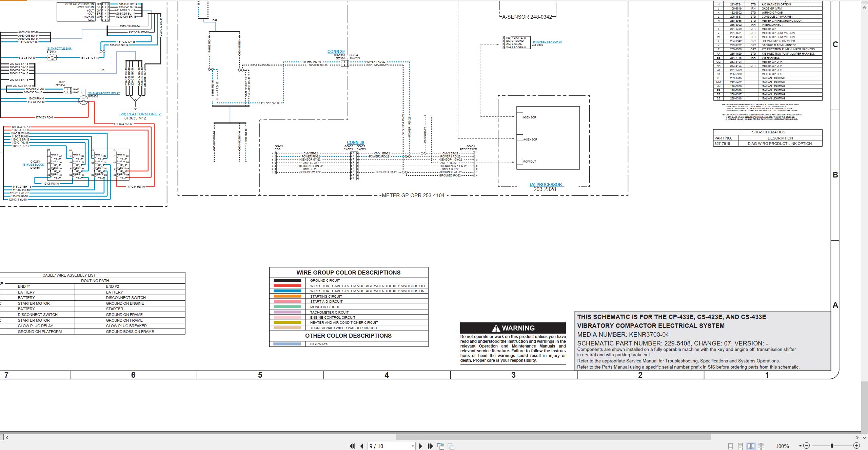868x450 pixels.
Task: Open the page number dropdown showing 9 / 10
Action: (413, 446)
